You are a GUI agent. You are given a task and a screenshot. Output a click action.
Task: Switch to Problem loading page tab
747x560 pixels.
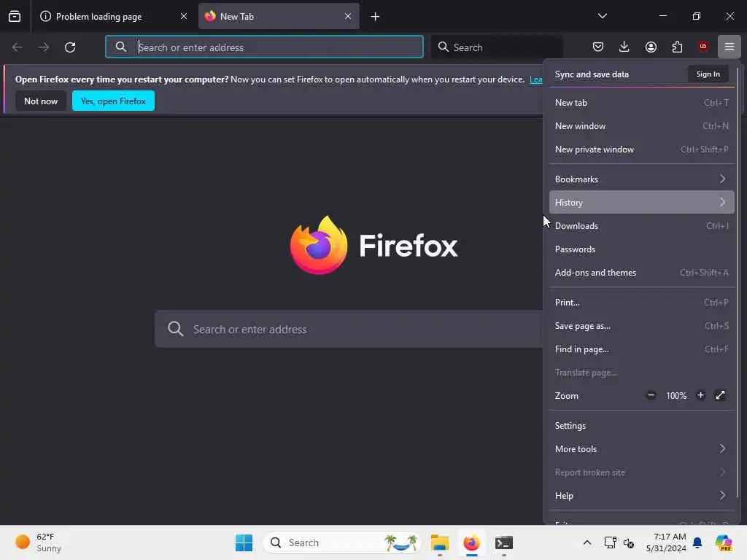[x=113, y=16]
